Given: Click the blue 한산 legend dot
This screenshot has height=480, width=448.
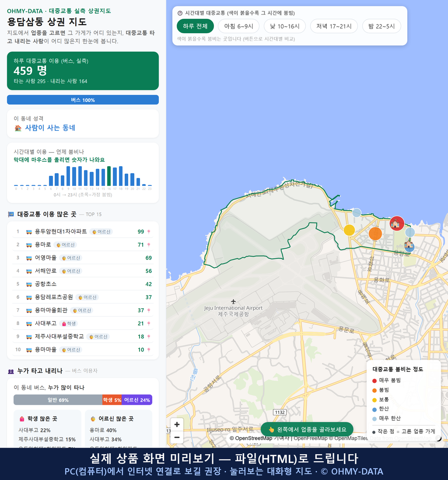Looking at the screenshot, I should click(374, 410).
